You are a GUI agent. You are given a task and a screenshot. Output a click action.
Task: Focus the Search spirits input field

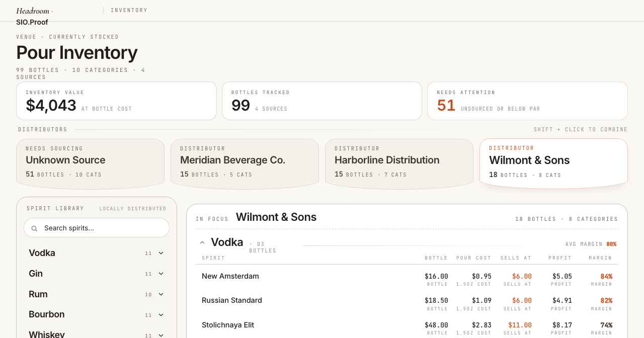pyautogui.click(x=97, y=228)
